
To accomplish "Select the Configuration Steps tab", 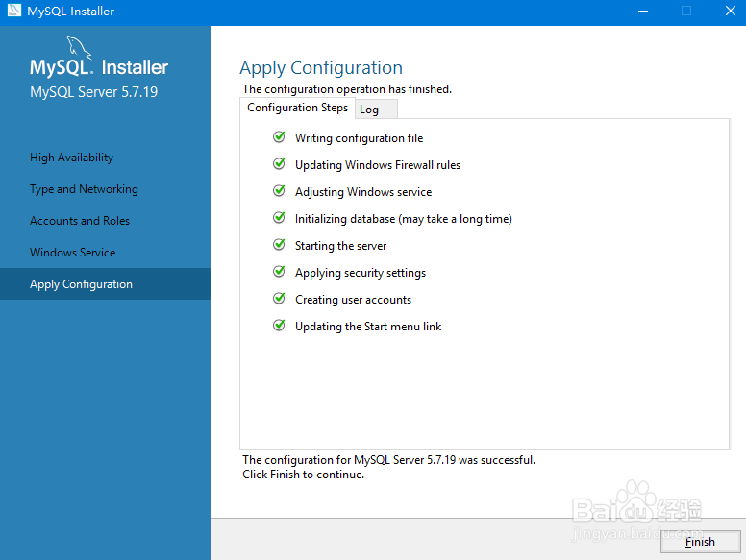I will pos(297,108).
